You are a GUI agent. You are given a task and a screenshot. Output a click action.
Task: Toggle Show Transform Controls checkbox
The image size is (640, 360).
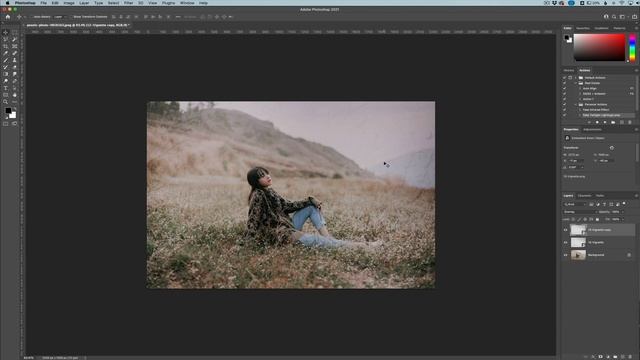coord(71,17)
